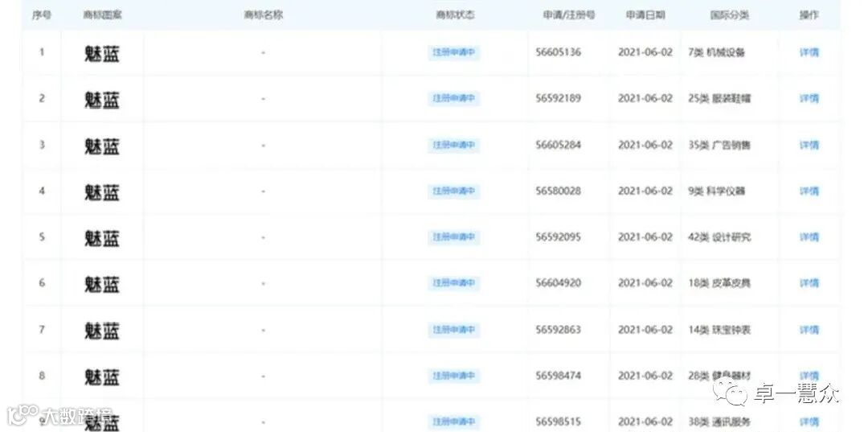The width and height of the screenshot is (868, 432).
Task: Select registration number 56598515
Action: tap(559, 422)
